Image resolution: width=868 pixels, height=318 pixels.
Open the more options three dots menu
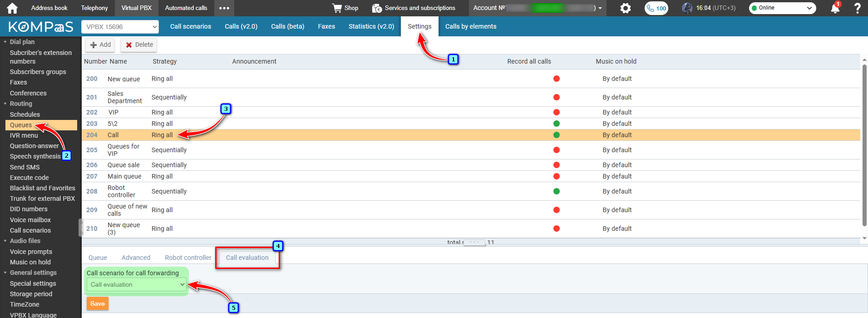click(x=224, y=8)
